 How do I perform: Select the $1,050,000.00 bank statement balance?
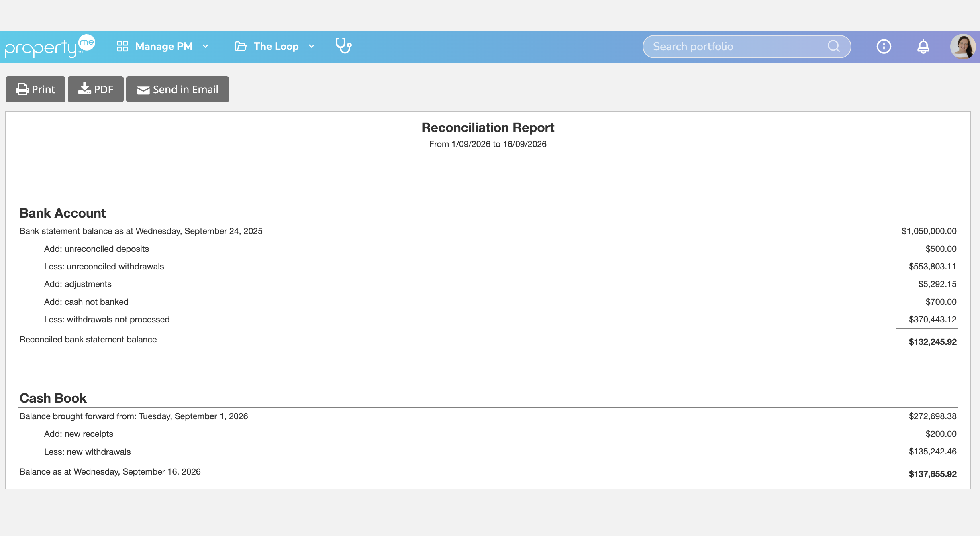click(x=929, y=231)
